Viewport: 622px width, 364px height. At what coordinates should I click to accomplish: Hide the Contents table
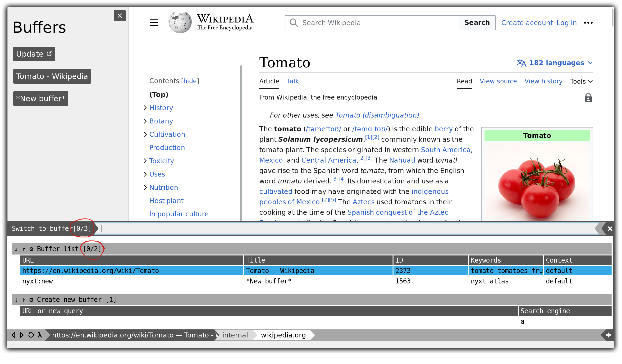(190, 81)
